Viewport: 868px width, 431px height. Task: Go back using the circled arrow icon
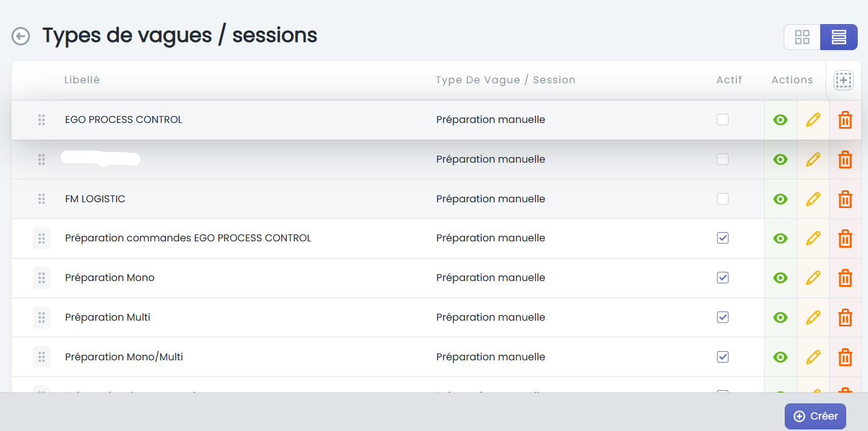click(21, 36)
